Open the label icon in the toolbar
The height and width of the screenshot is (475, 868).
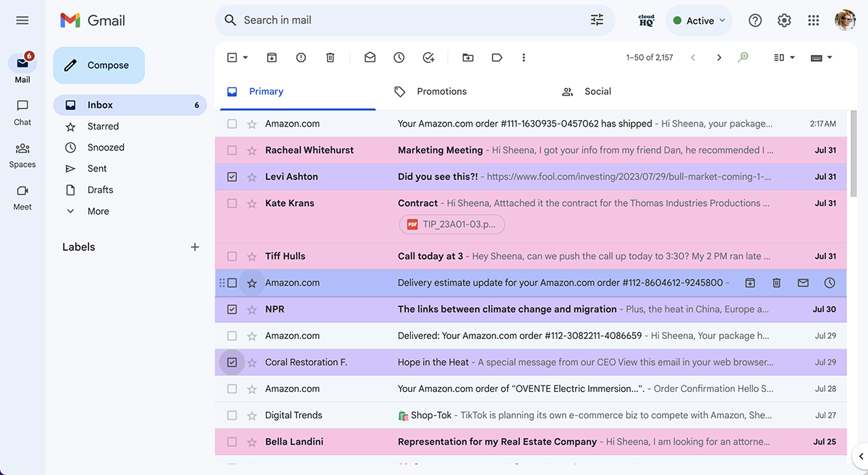tap(497, 57)
